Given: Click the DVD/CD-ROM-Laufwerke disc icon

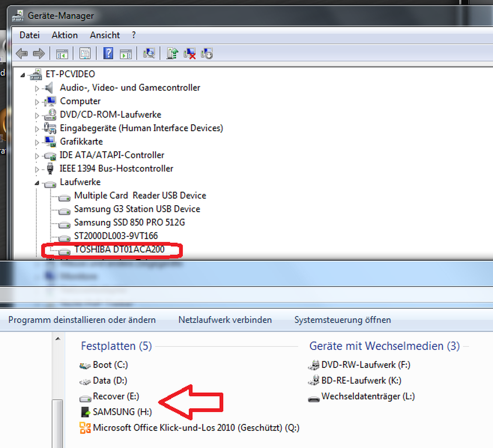Looking at the screenshot, I should click(x=50, y=115).
